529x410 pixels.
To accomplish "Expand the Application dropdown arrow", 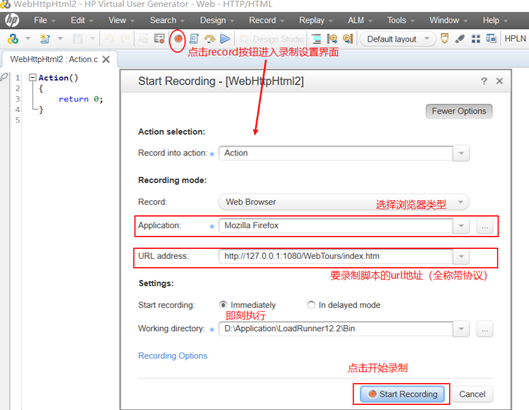I will (x=461, y=225).
